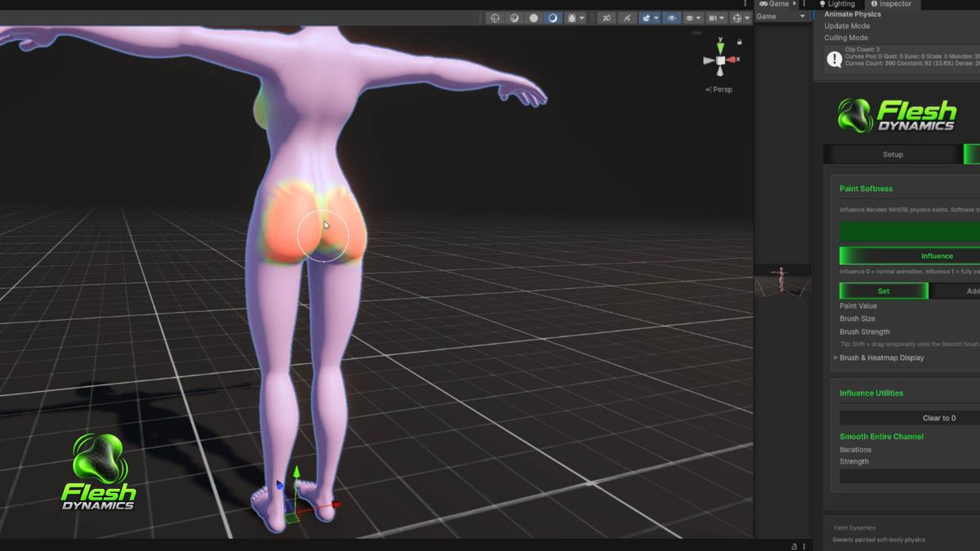Viewport: 980px width, 551px height.
Task: Toggle scene effects (skybox, fog) icon
Action: 646,17
